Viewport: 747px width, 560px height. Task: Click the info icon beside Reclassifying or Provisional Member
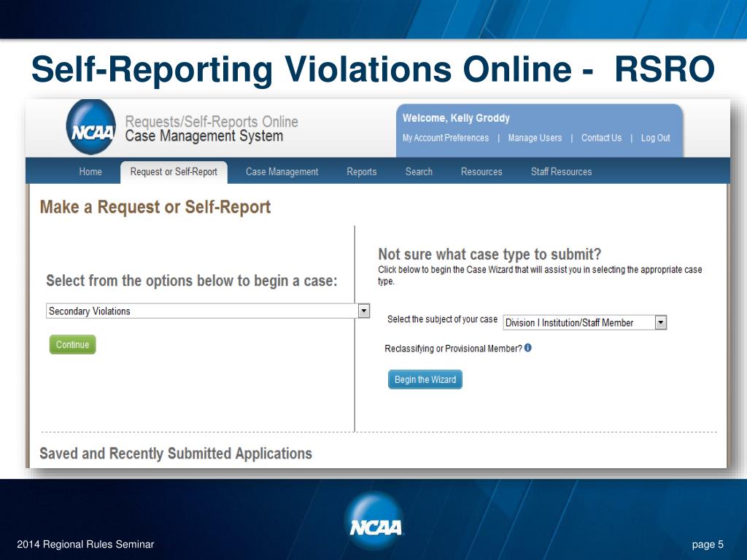528,348
